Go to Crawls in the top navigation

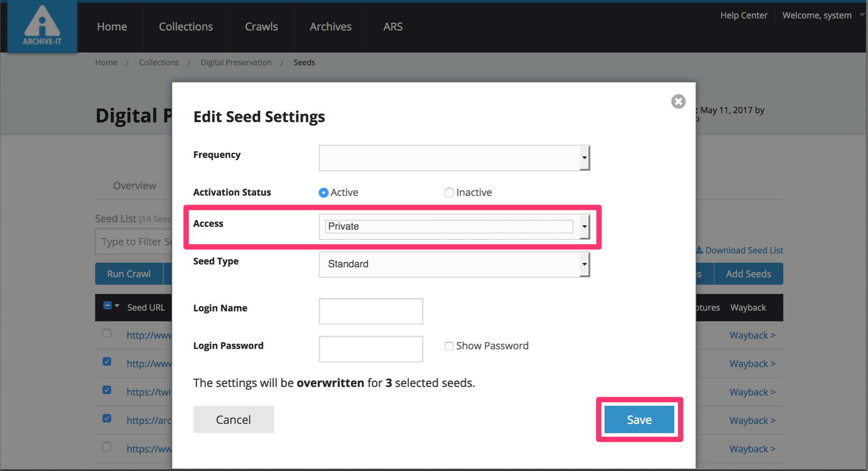(261, 27)
